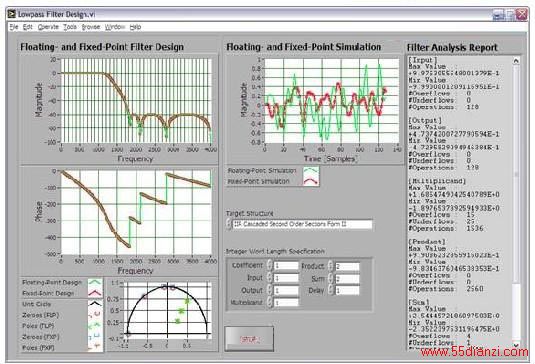Open the Target Structure dropdown field
This screenshot has height=364, width=535.
(x=302, y=224)
